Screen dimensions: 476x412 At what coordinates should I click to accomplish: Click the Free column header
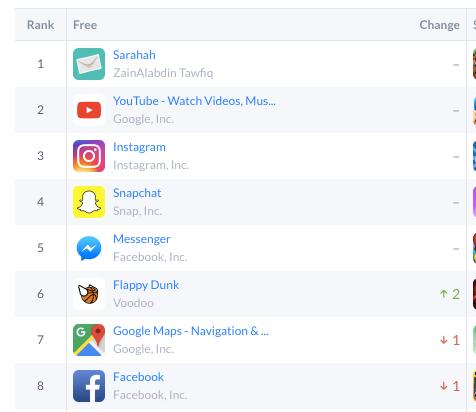pyautogui.click(x=85, y=25)
